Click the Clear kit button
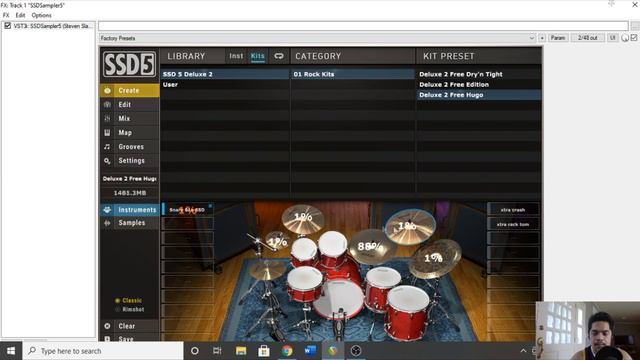 (129, 326)
